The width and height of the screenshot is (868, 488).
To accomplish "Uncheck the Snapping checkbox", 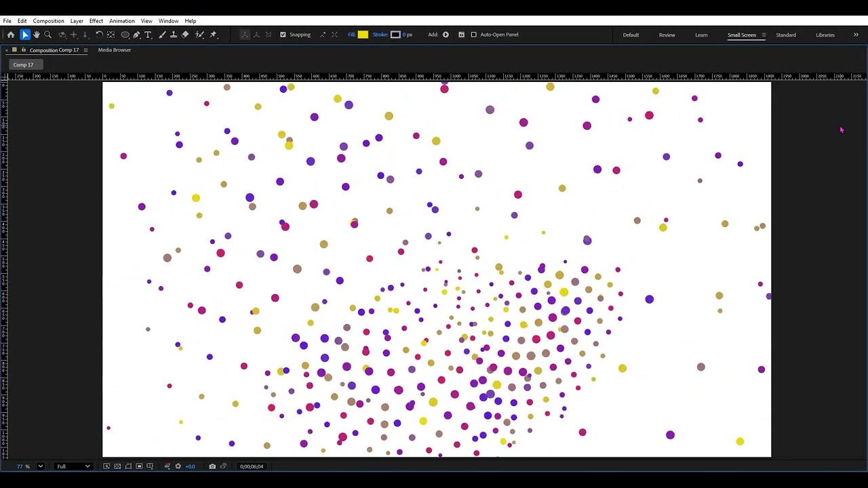I will coord(283,35).
